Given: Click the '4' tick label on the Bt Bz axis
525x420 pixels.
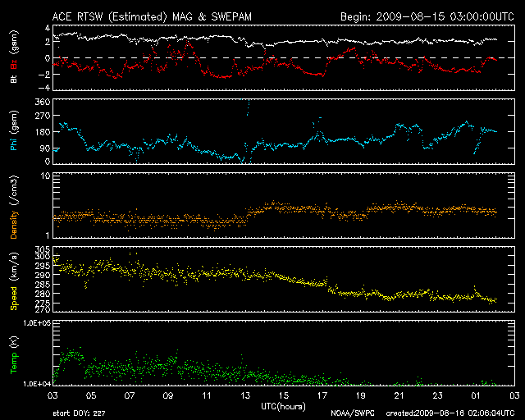Looking at the screenshot, I should pos(48,28).
